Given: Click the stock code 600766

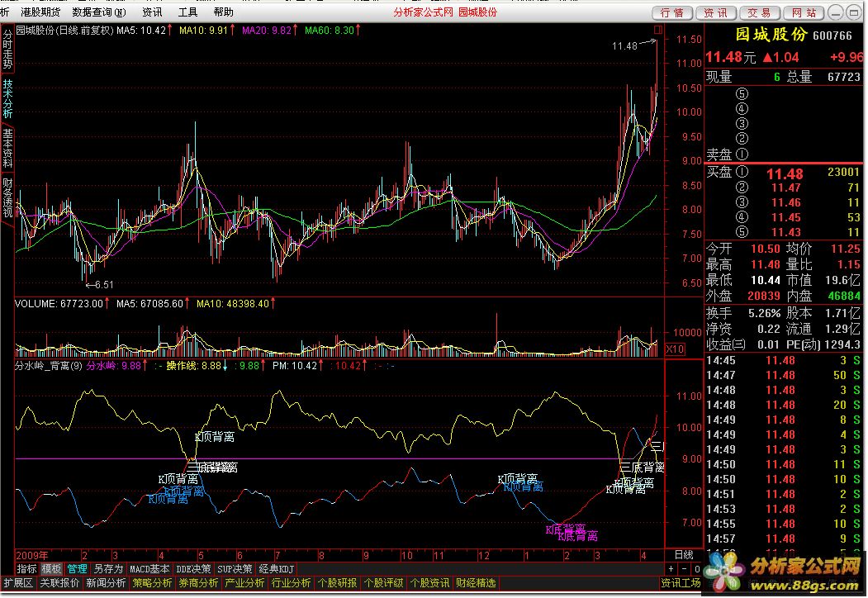Looking at the screenshot, I should 832,36.
